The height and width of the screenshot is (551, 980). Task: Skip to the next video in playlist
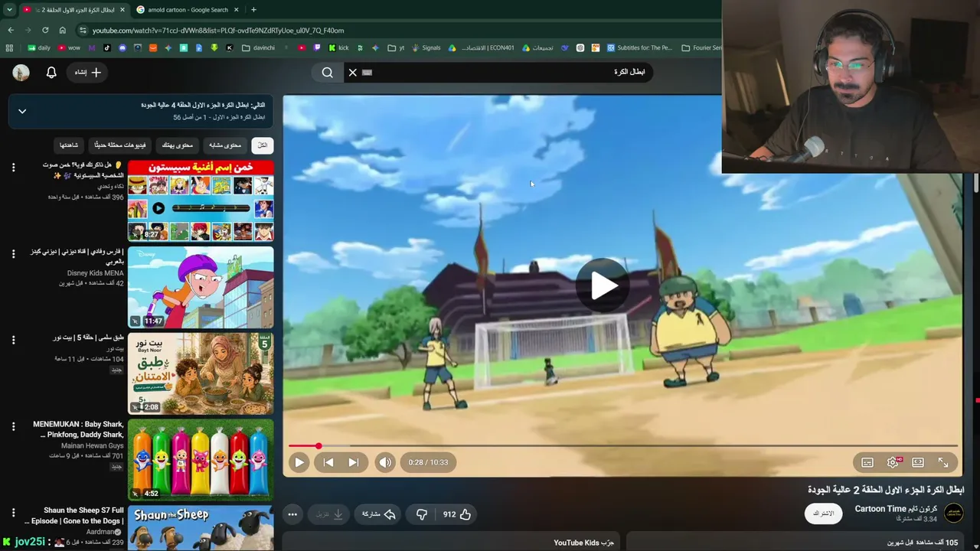[353, 462]
